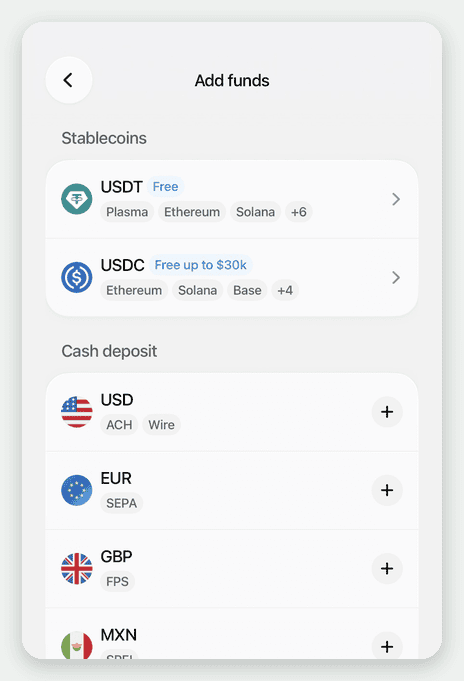Screen dimensions: 464x681
Task: Select the ACH method chip for USD
Action: click(x=119, y=425)
